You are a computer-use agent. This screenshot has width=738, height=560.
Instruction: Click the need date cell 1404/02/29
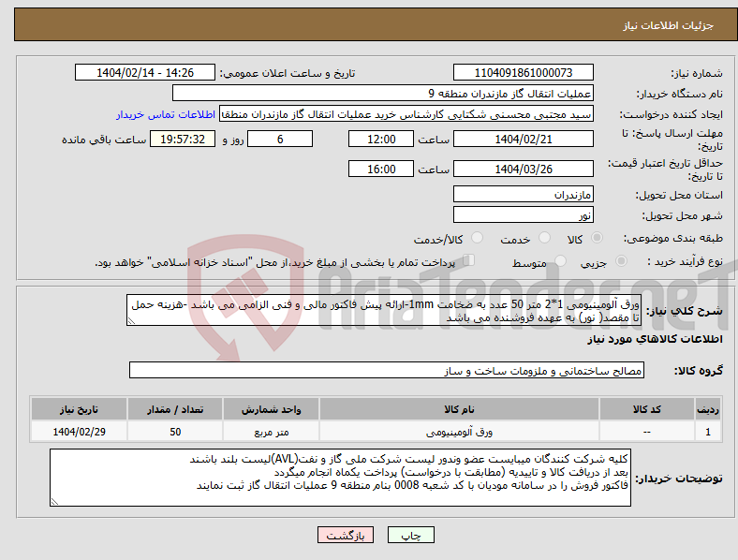coord(79,432)
